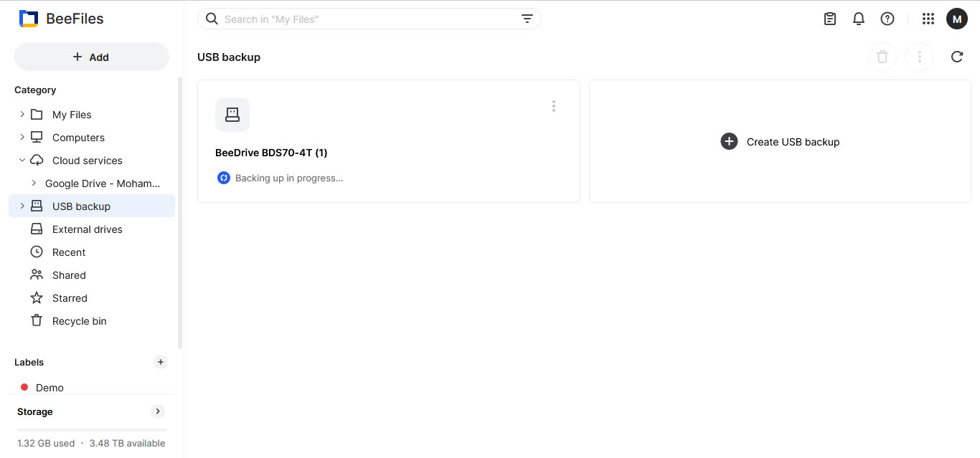Open BeeDrive BDS70-4T card more options
The height and width of the screenshot is (458, 980).
[554, 106]
